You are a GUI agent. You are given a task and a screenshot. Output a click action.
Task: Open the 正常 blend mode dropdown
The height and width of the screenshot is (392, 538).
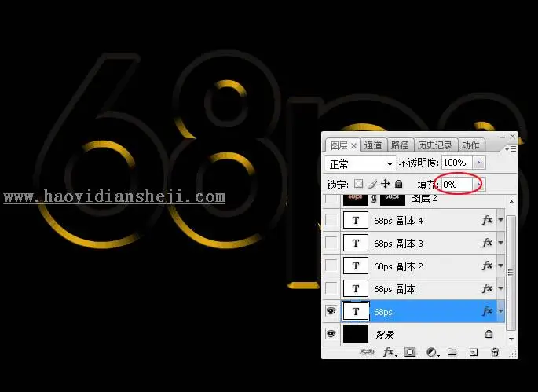pyautogui.click(x=360, y=163)
